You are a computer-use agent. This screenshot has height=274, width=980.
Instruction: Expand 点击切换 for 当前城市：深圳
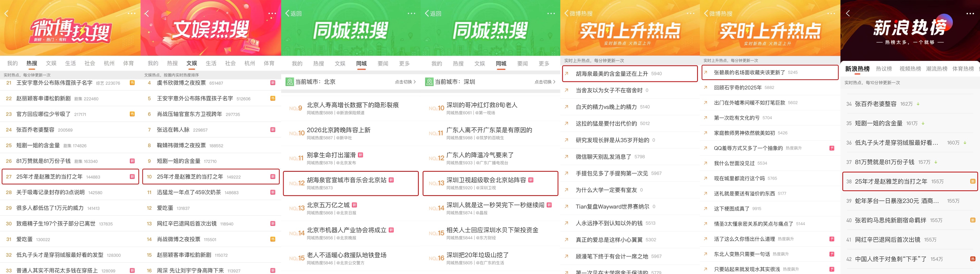pyautogui.click(x=545, y=82)
